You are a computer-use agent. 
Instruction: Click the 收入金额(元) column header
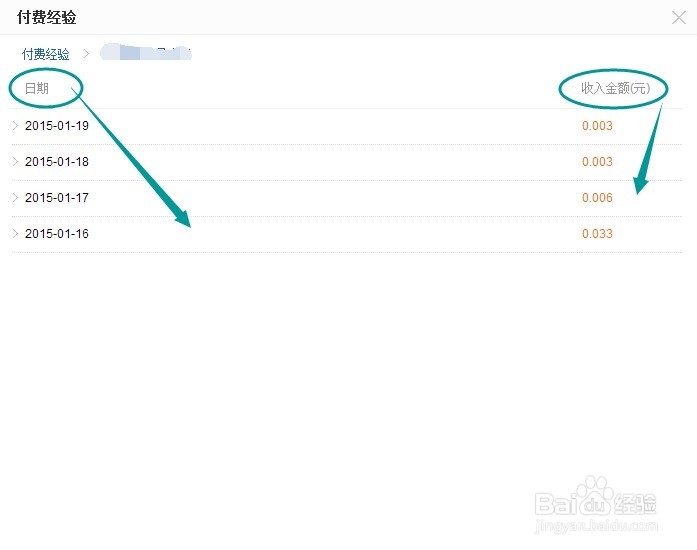pyautogui.click(x=615, y=89)
